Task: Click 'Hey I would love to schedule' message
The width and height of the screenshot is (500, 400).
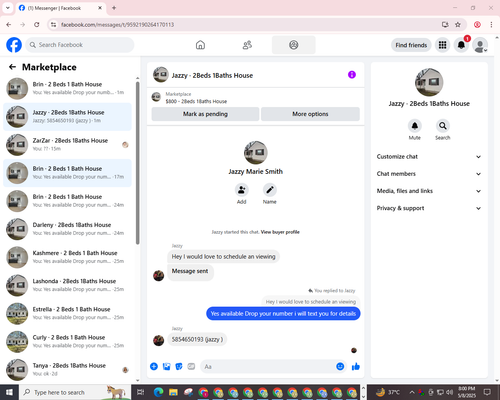Action: pos(223,257)
